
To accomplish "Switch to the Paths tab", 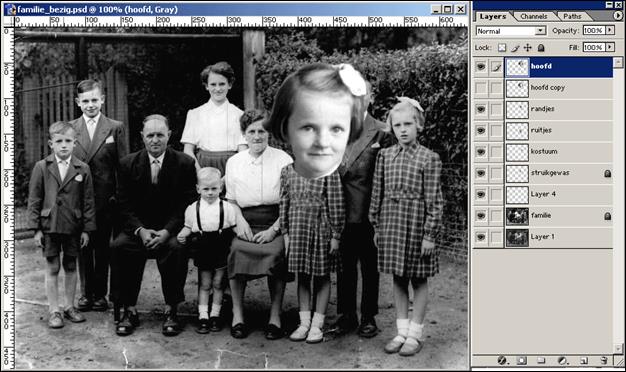I will [572, 16].
